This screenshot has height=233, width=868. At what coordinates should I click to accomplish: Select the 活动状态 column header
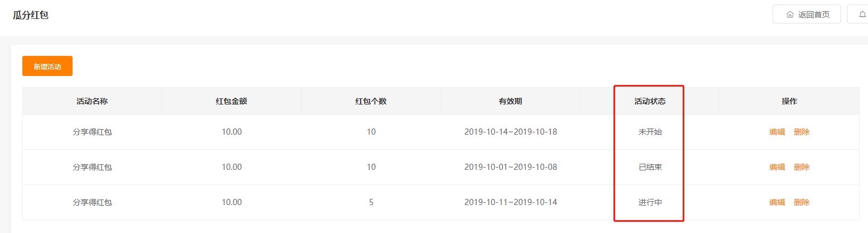pyautogui.click(x=650, y=101)
